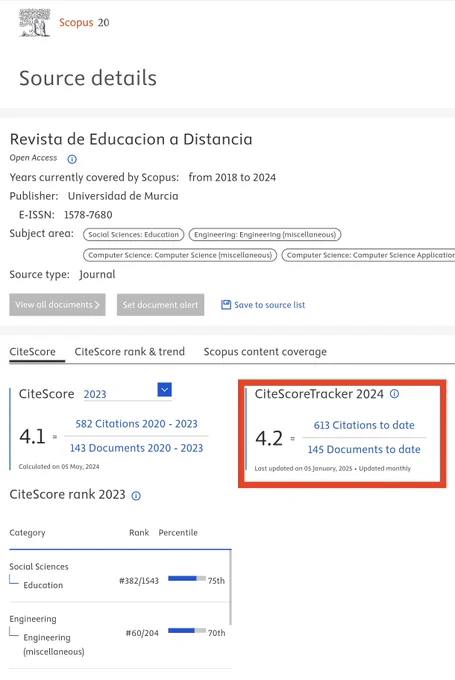Click the 75th percentile value
The image size is (455, 680).
coord(216,581)
